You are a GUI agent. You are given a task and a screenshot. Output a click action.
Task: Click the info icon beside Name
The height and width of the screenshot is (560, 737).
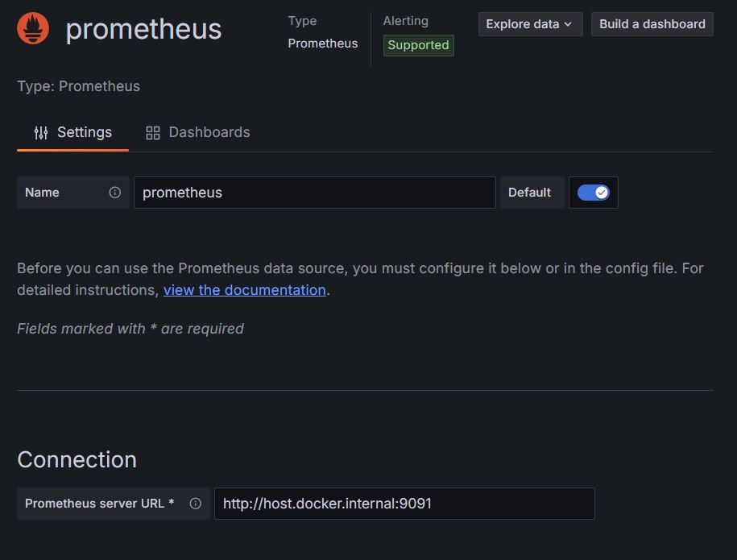pos(114,193)
